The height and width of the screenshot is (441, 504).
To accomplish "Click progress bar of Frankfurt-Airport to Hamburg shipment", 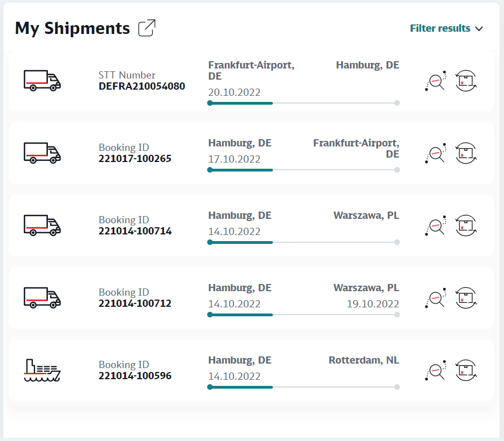I will pos(304,103).
